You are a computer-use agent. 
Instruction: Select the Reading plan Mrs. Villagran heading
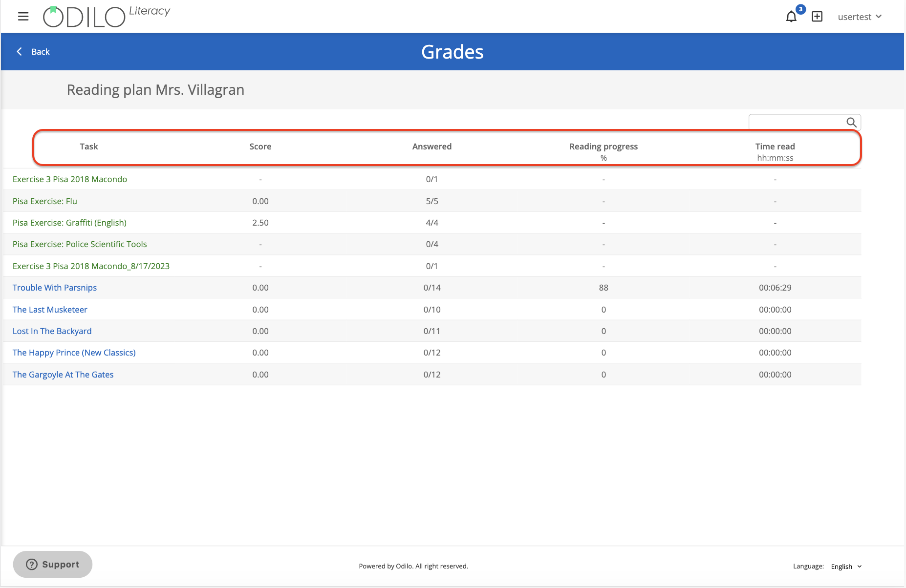click(155, 89)
